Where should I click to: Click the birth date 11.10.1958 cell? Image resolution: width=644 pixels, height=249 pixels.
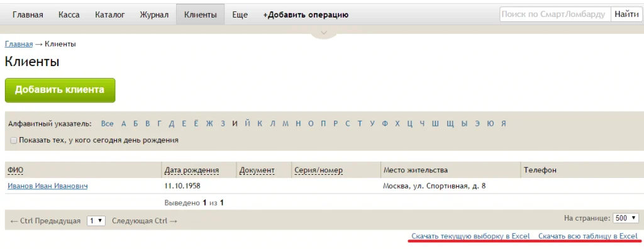182,185
